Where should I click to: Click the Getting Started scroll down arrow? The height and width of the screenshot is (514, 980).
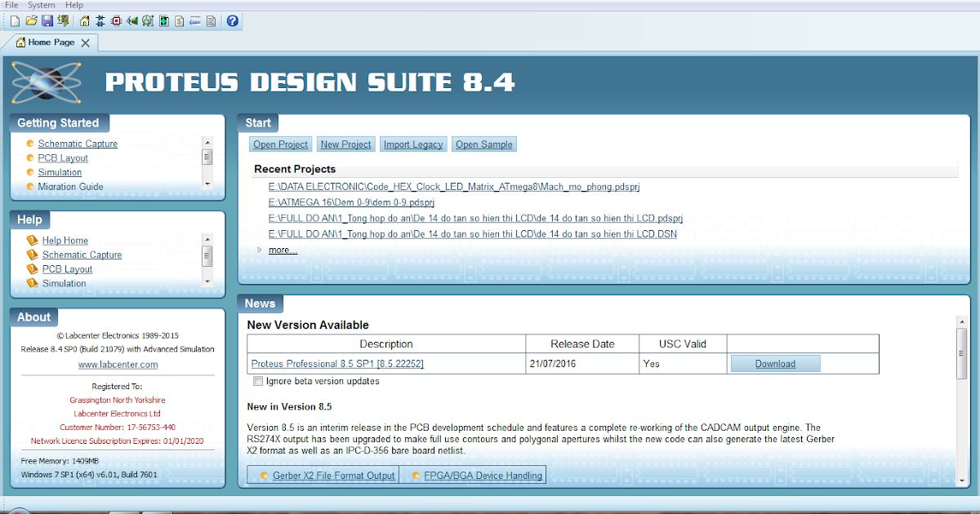coord(207,184)
